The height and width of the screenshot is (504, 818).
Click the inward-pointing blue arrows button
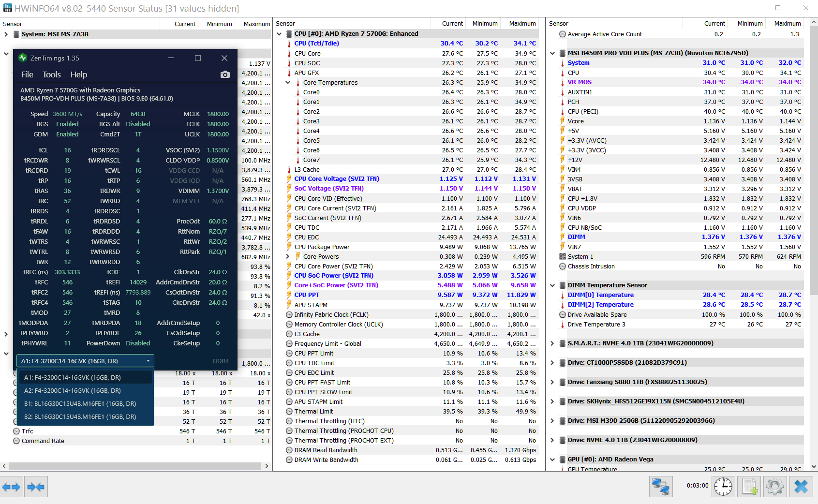point(35,487)
